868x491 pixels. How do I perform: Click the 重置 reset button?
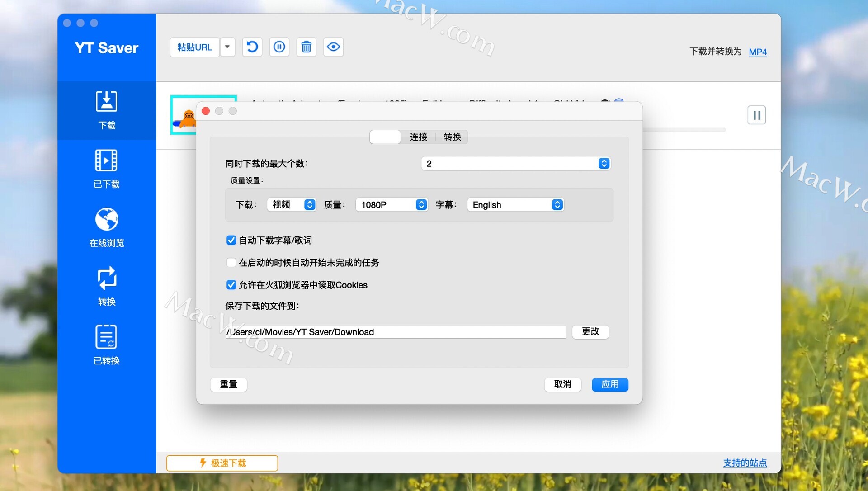click(229, 384)
